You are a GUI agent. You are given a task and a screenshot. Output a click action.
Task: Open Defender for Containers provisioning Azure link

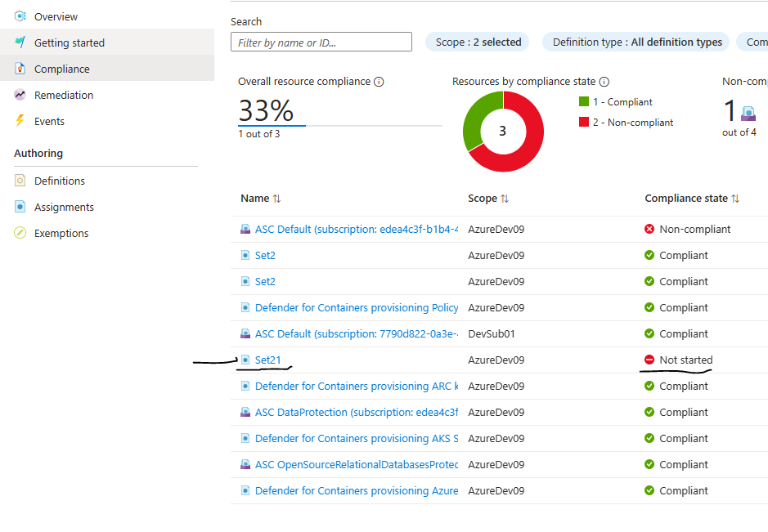pos(357,490)
